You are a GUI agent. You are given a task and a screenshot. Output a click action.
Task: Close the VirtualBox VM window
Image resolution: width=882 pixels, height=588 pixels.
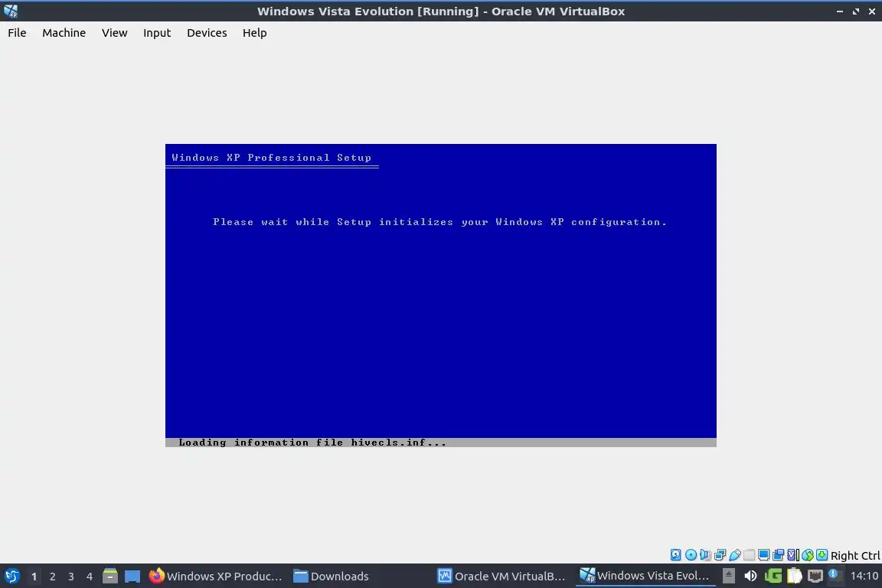tap(872, 11)
